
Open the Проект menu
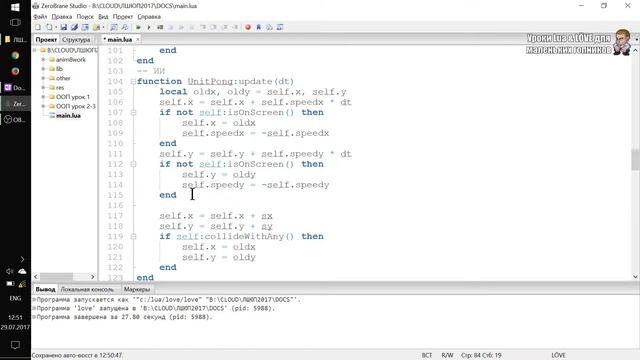[x=123, y=17]
